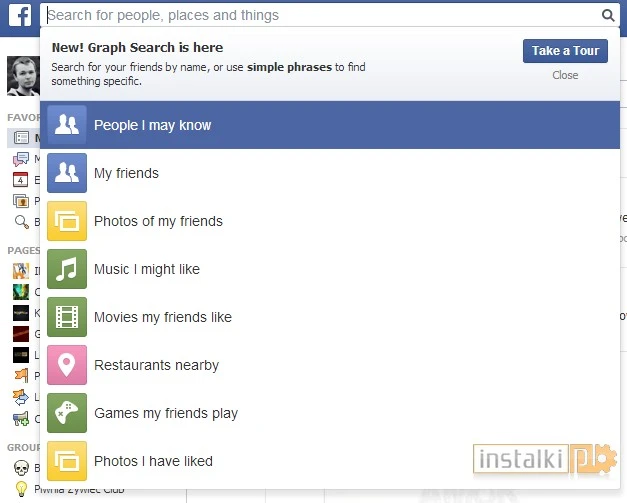Open Photos I have liked suggestion

click(330, 461)
